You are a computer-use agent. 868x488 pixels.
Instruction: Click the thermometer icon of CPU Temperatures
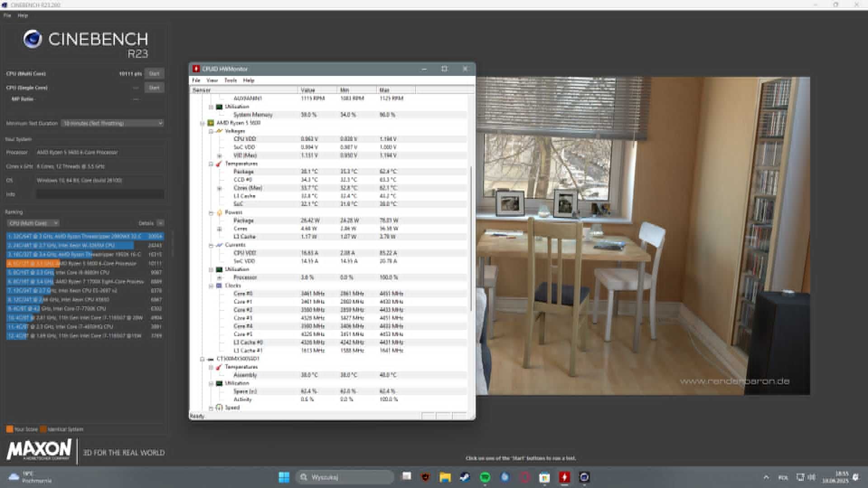[x=219, y=164]
